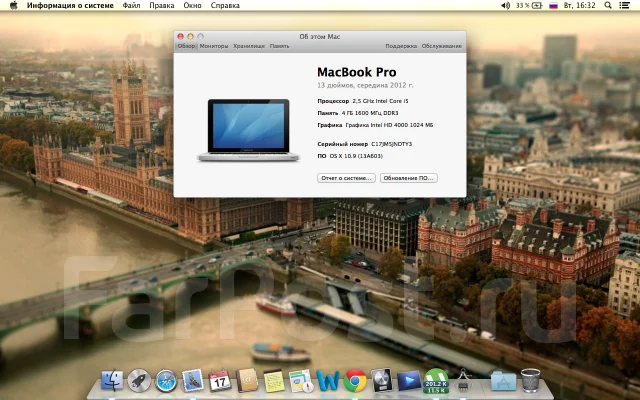Switch to the Память tab
This screenshot has height=400, width=640.
coord(280,46)
